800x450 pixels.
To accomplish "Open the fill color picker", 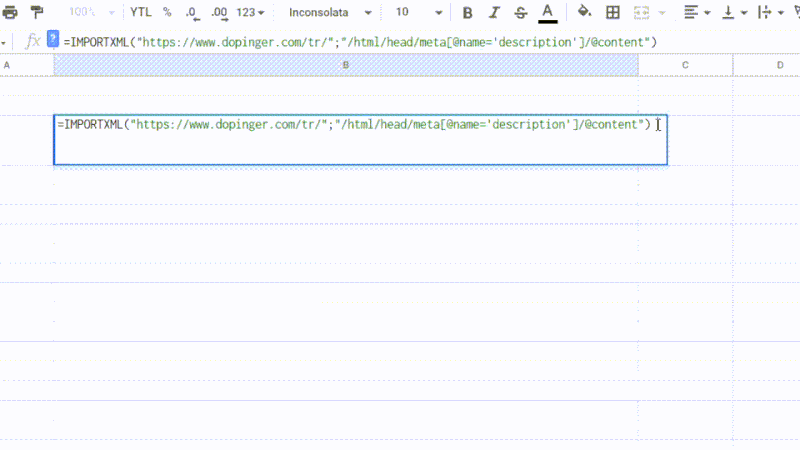I will (x=584, y=12).
